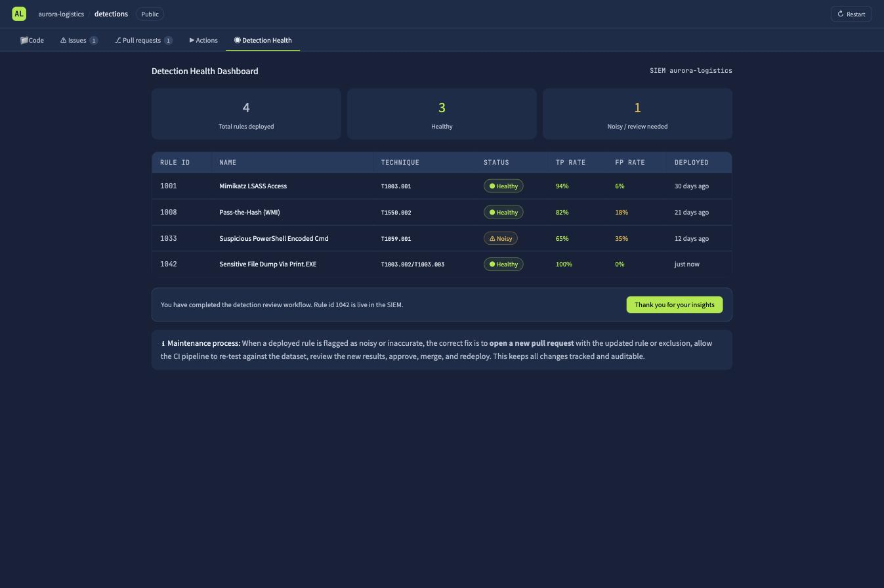This screenshot has height=588, width=884.
Task: Click technique T1003.001
Action: point(396,186)
